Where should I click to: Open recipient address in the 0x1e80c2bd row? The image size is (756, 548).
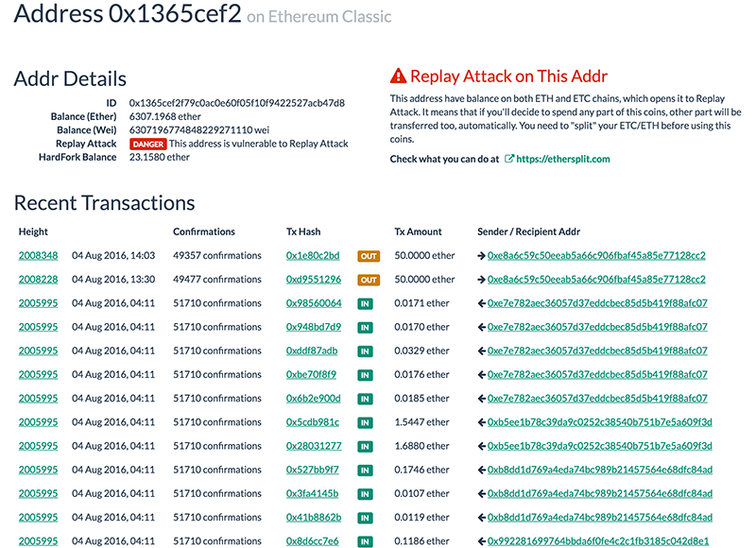pos(595,256)
